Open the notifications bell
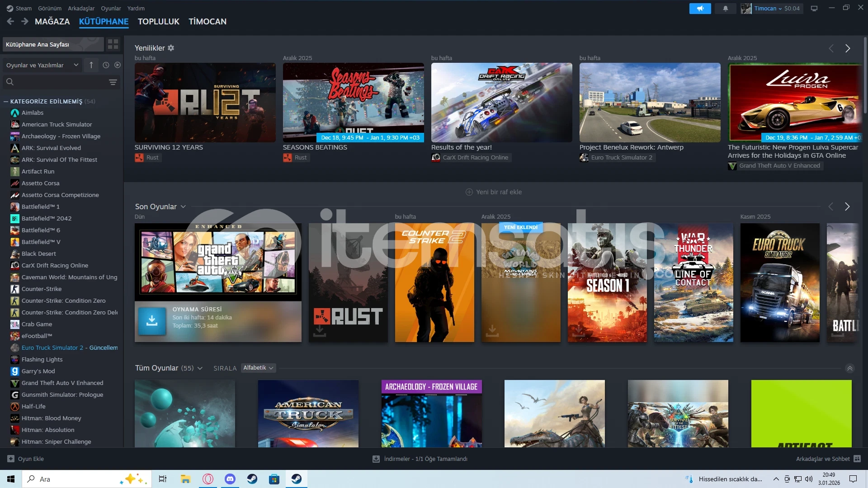The image size is (868, 488). (726, 9)
